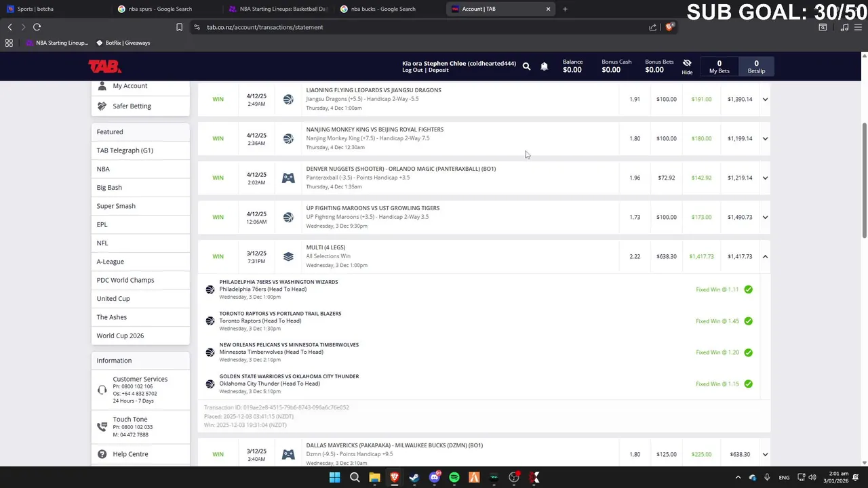Close the Account | TAB browser tab
868x488 pixels.
[x=548, y=9]
